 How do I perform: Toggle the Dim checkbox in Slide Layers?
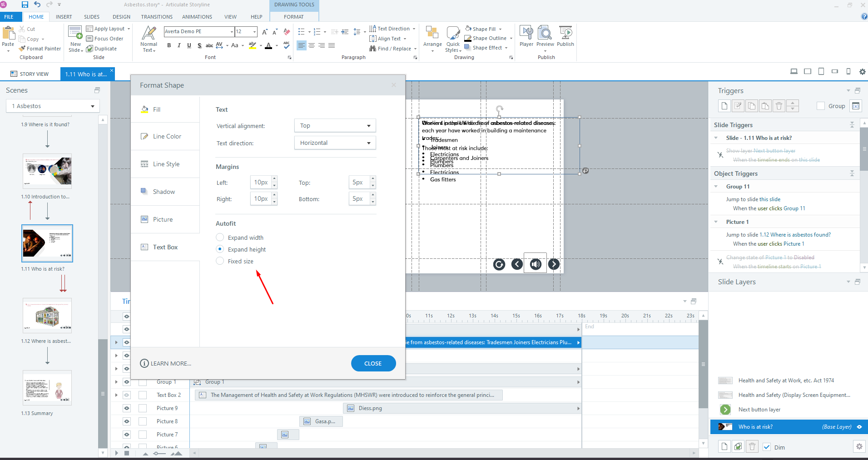point(767,447)
